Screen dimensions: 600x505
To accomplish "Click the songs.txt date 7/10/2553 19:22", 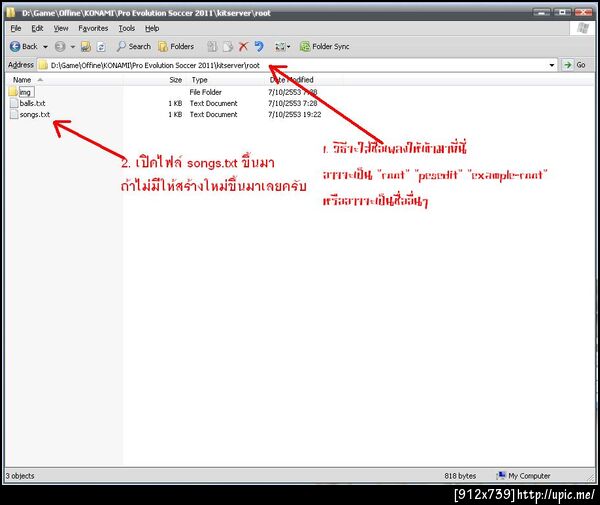I will [x=295, y=114].
